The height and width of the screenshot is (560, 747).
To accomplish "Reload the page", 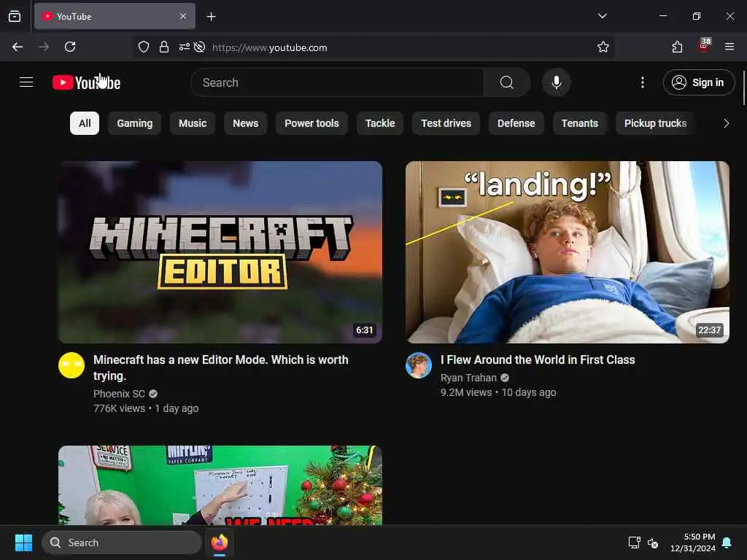I will pyautogui.click(x=70, y=47).
